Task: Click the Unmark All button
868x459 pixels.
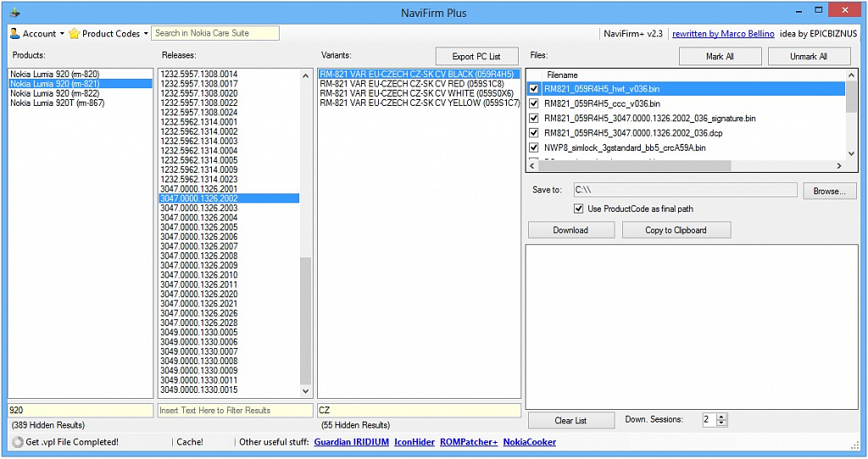Action: 809,57
